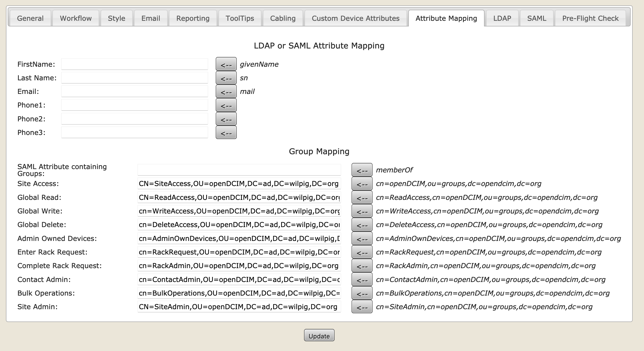Viewport: 644px width, 351px height.
Task: Switch to the Pre-Flight Check tab
Action: point(590,18)
